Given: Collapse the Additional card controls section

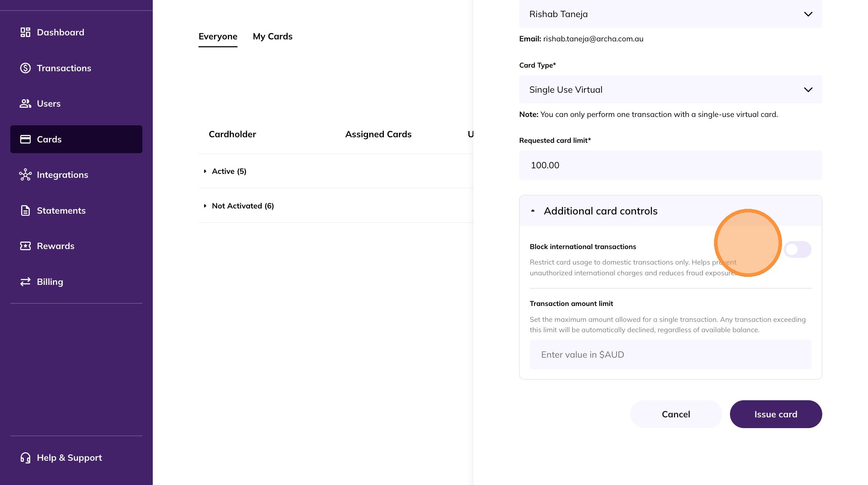Looking at the screenshot, I should tap(533, 211).
